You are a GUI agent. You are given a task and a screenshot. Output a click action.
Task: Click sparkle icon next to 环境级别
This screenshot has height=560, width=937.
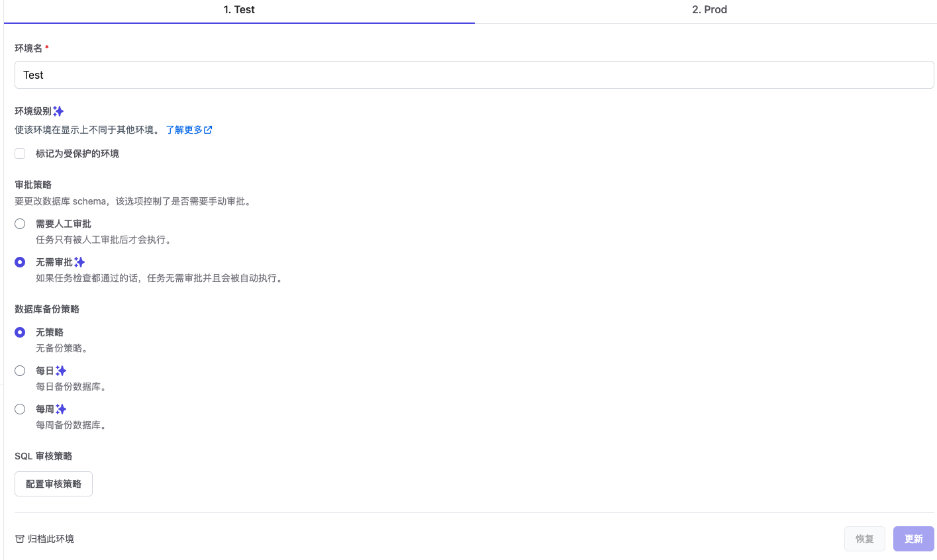[x=58, y=111]
